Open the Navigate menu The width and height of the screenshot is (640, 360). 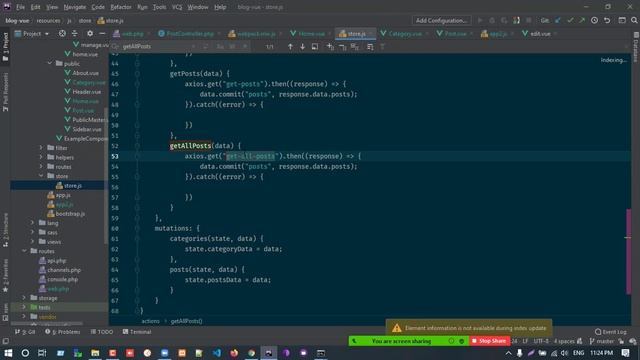[x=75, y=7]
